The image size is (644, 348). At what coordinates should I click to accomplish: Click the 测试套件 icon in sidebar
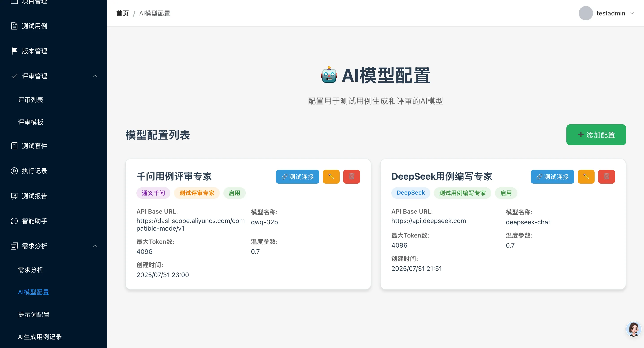click(14, 146)
